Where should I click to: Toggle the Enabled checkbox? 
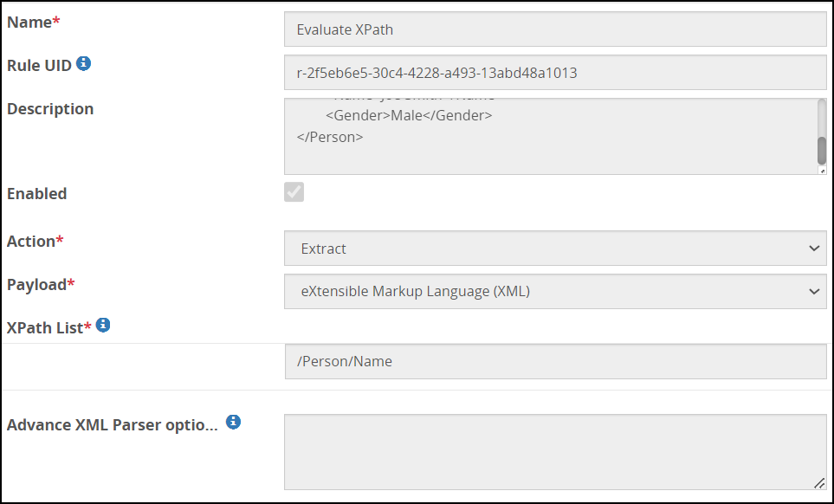(x=294, y=192)
